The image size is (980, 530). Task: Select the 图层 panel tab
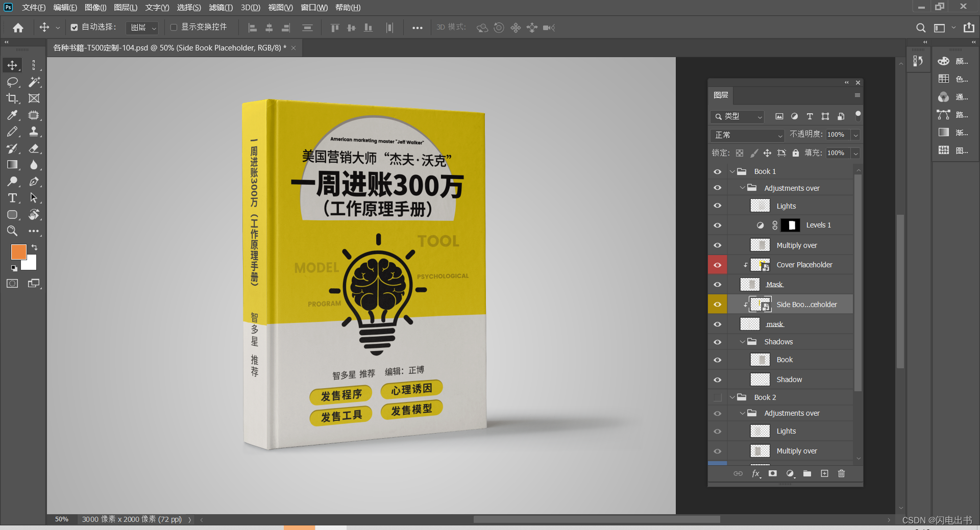tap(721, 95)
